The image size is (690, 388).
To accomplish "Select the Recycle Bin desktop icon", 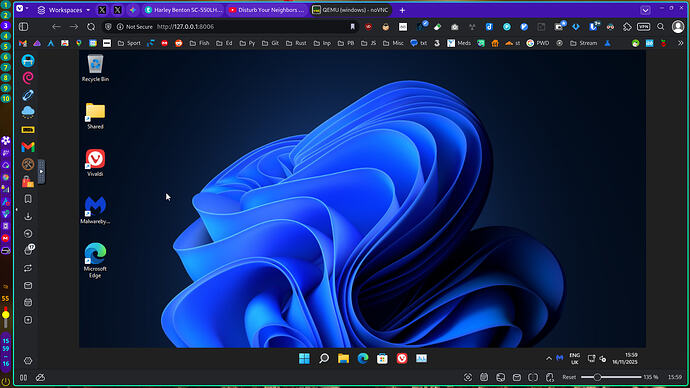I will point(95,68).
